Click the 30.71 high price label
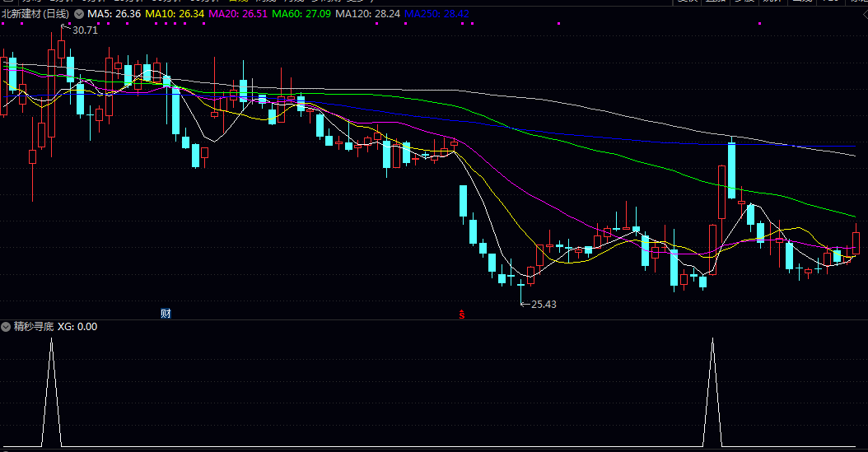868x452 pixels. [x=86, y=30]
